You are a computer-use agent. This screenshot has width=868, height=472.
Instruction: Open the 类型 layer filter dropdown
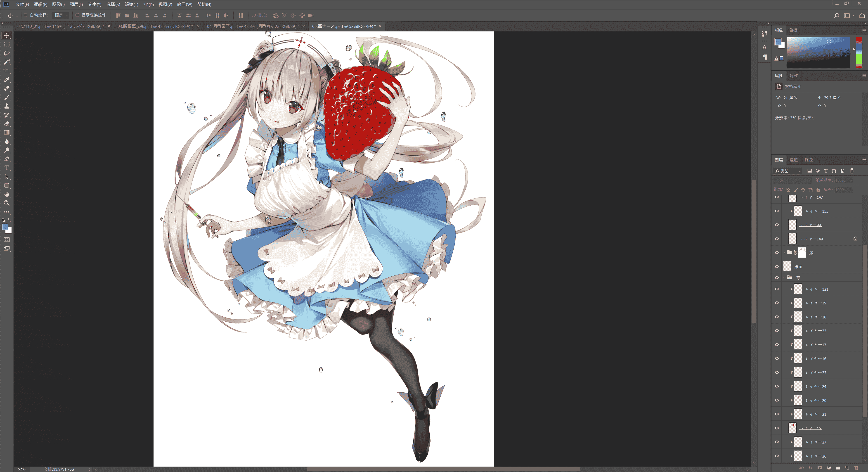[788, 171]
